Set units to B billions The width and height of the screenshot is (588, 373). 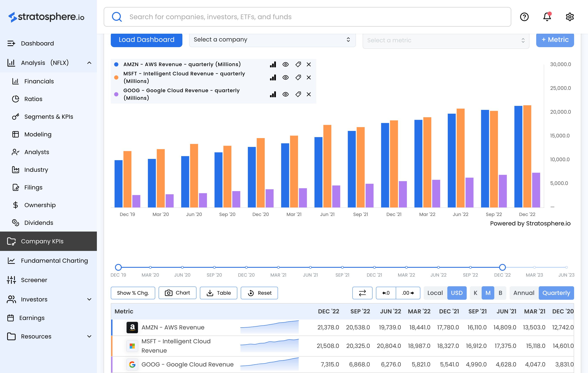pos(500,293)
